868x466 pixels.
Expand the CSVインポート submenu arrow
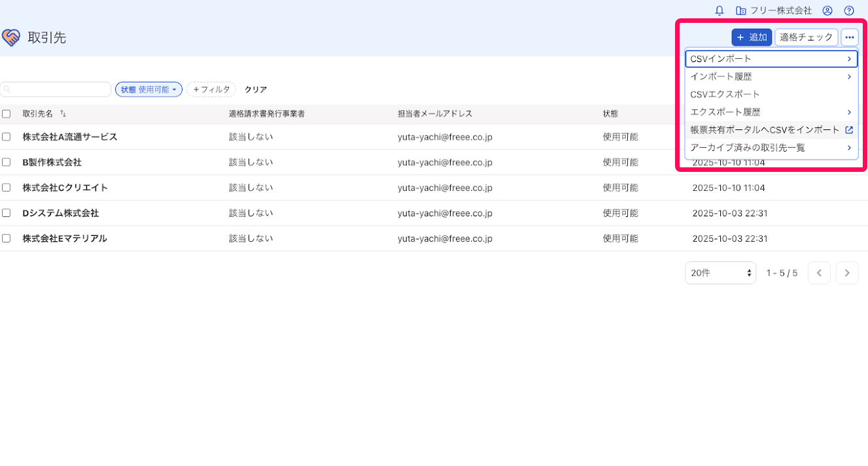849,59
